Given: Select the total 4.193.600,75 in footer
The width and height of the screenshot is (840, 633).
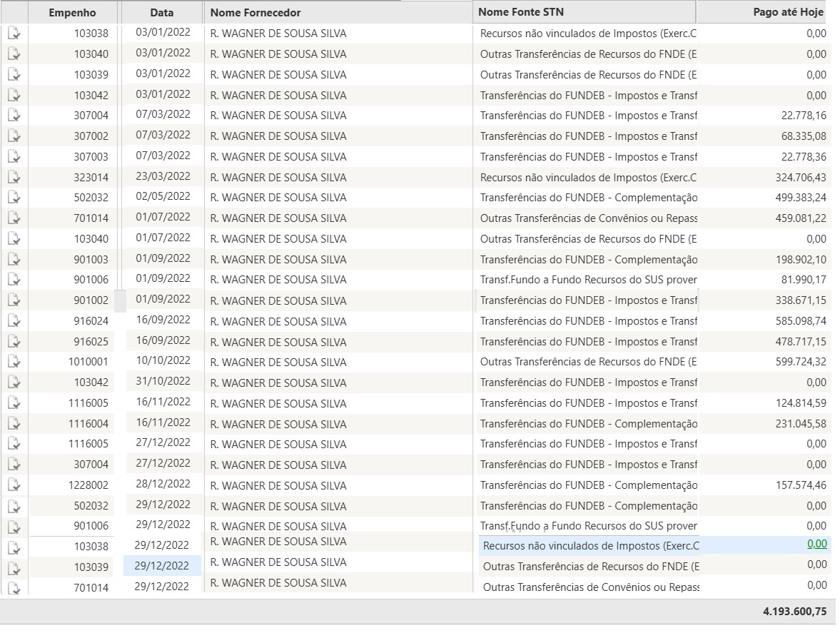Looking at the screenshot, I should [794, 612].
